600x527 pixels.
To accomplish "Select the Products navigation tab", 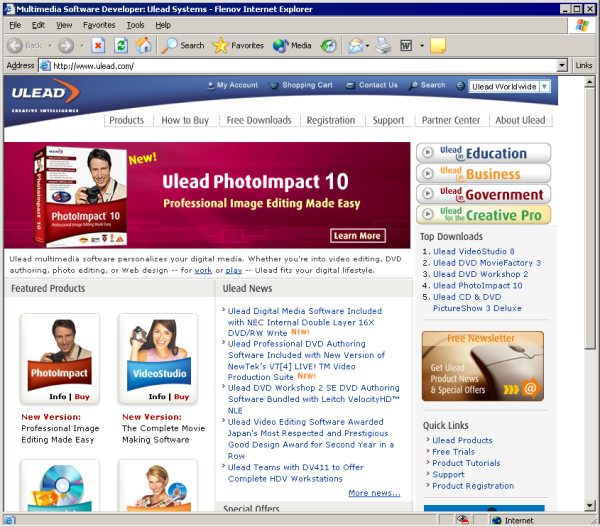I will [x=126, y=120].
